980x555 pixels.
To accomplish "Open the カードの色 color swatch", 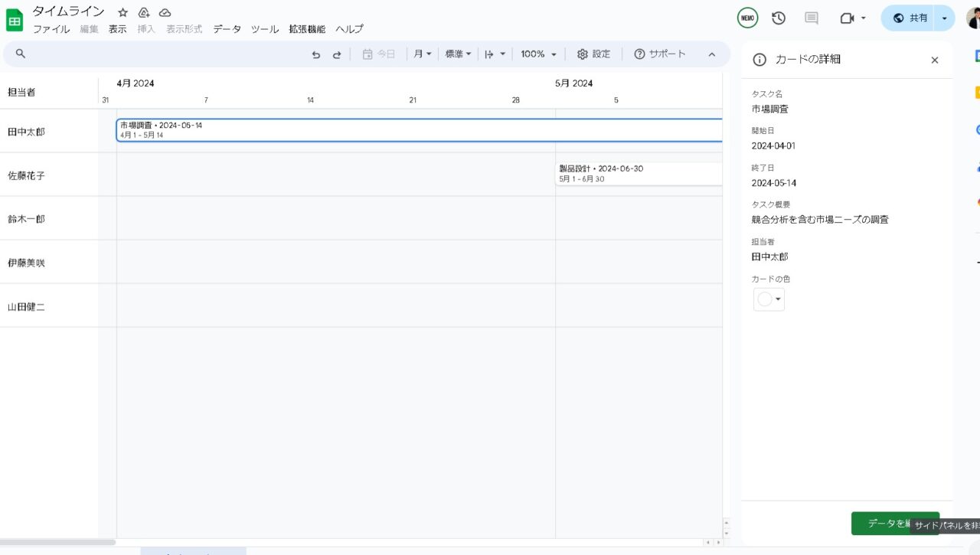I will click(x=768, y=299).
